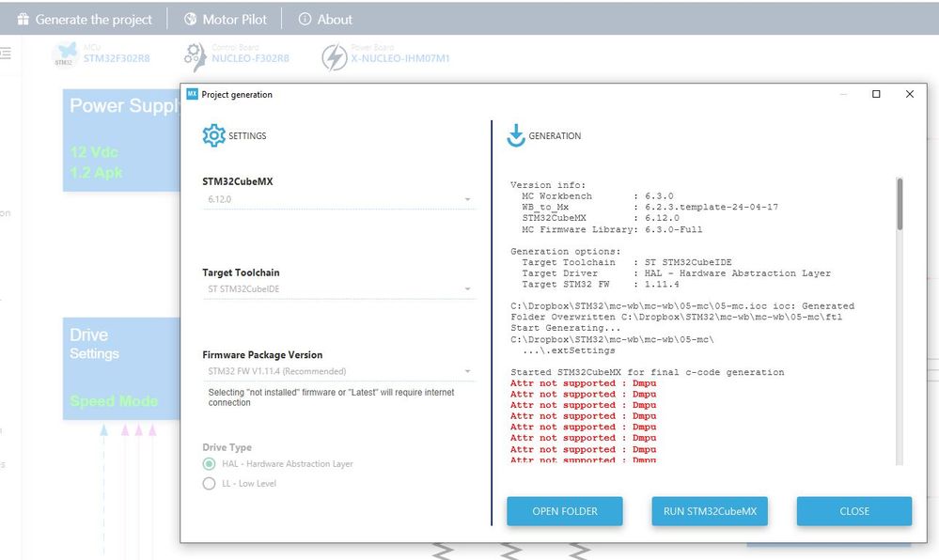Click the generation log scrollbar thumb

900,204
